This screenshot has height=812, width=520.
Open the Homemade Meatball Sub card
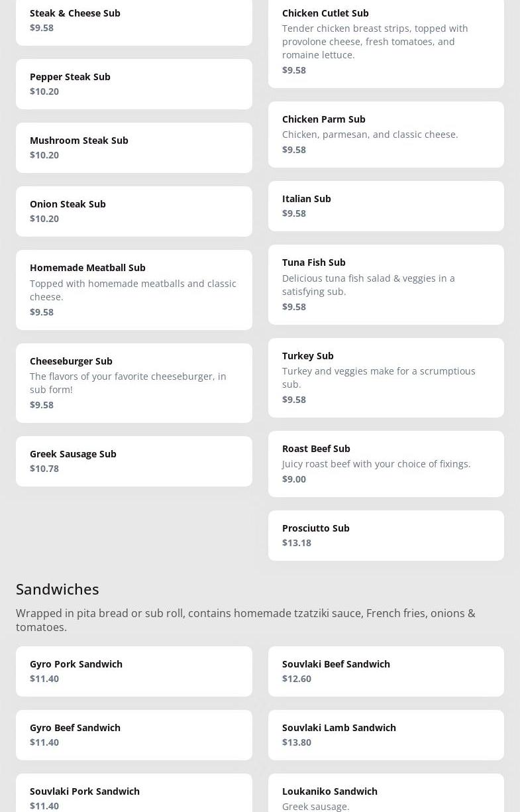(134, 290)
